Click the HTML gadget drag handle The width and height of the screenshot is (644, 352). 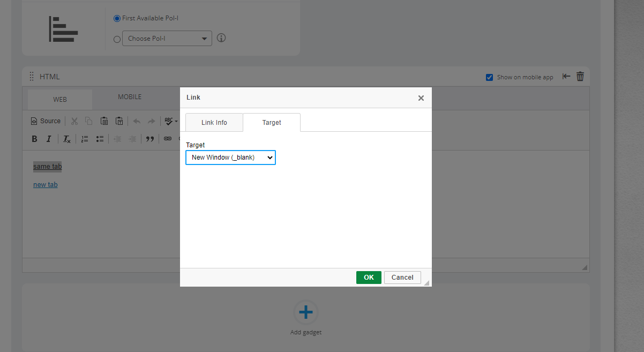pyautogui.click(x=31, y=77)
